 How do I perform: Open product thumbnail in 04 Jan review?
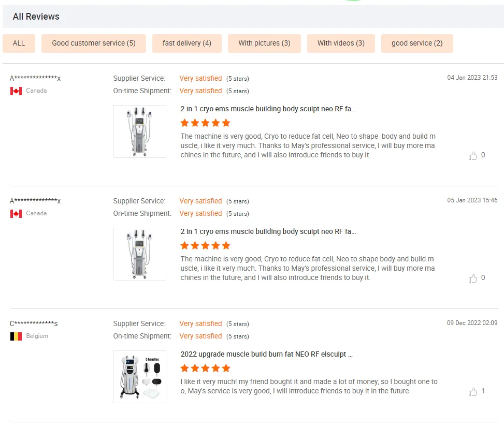(x=140, y=131)
